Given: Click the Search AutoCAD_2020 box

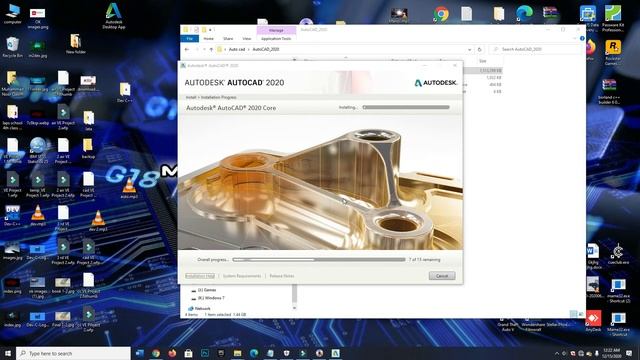Looking at the screenshot, I should point(536,49).
